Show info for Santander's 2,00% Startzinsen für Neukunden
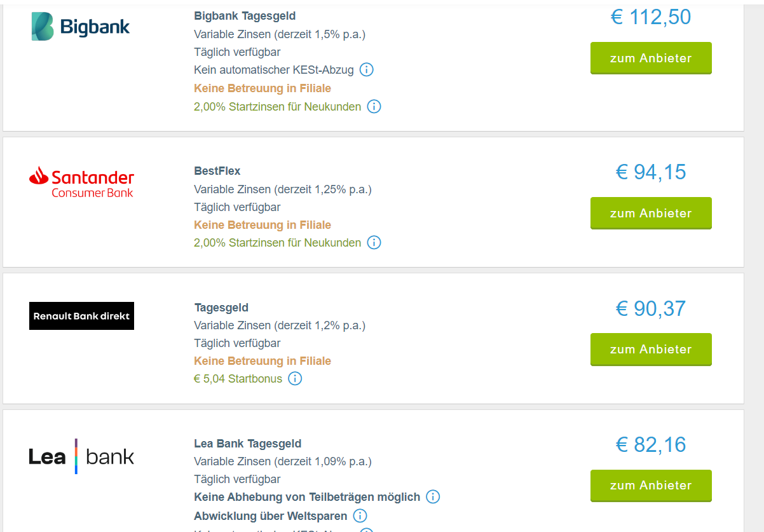 [x=374, y=242]
